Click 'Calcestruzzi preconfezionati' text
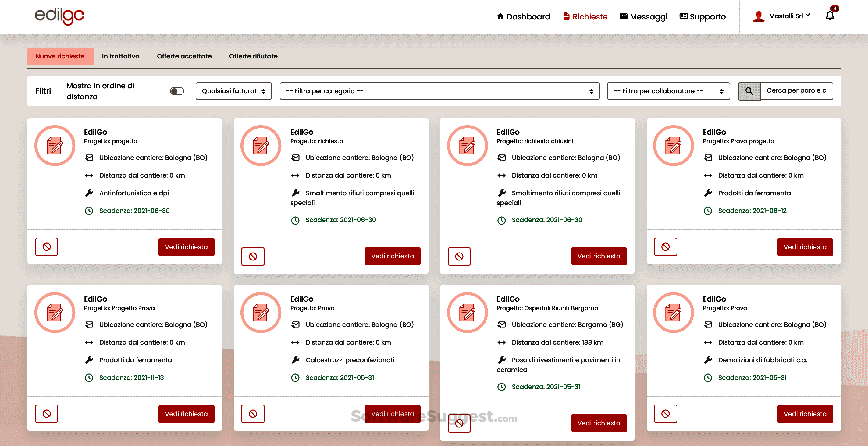 click(x=350, y=360)
